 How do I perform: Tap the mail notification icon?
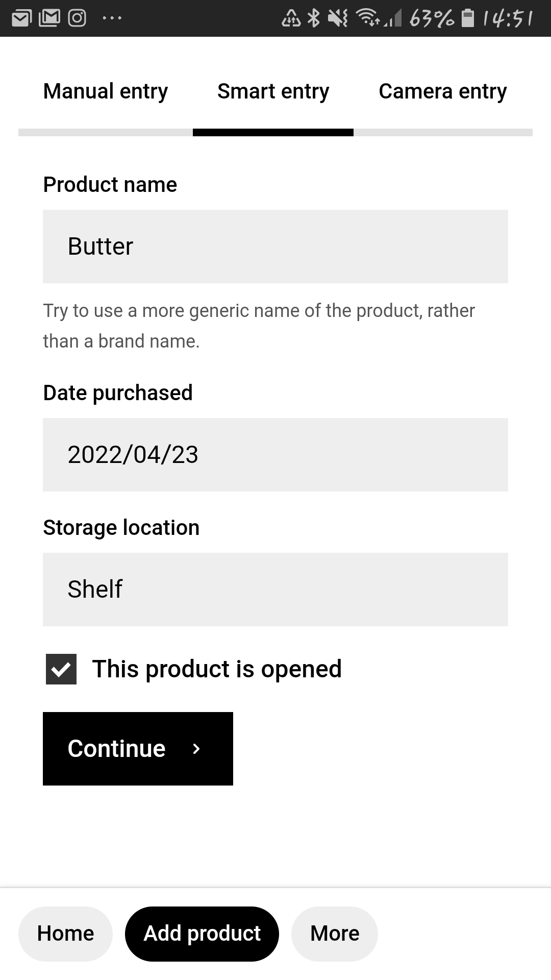[x=21, y=18]
